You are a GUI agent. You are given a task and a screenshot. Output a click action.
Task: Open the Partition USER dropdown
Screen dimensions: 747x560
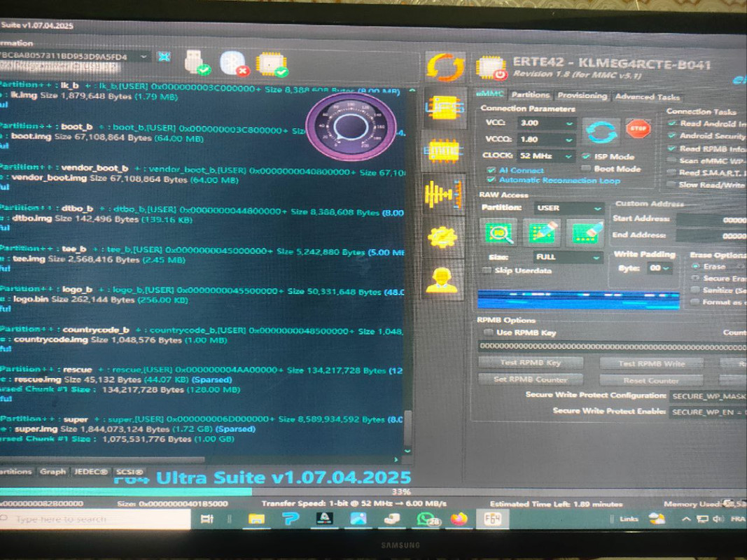(x=568, y=208)
